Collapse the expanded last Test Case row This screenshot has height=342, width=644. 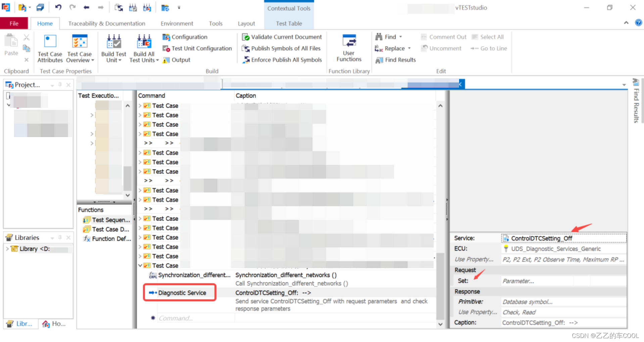click(x=140, y=265)
